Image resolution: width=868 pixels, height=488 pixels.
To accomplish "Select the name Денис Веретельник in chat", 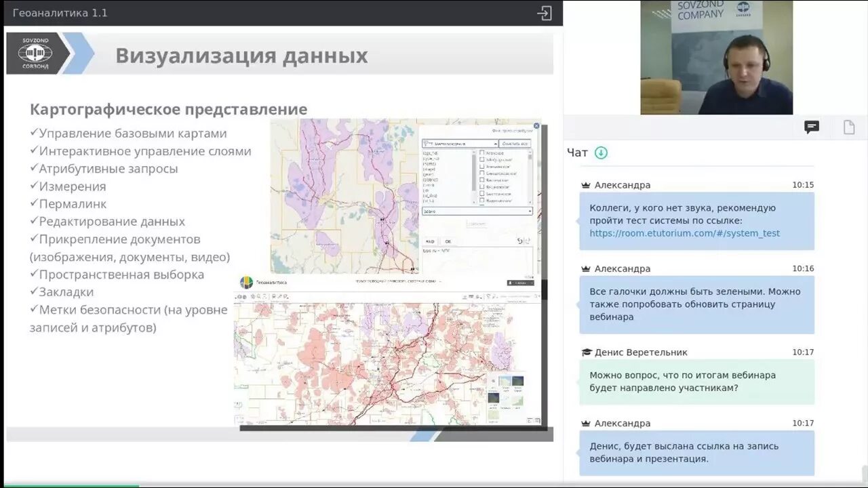I will [x=641, y=352].
